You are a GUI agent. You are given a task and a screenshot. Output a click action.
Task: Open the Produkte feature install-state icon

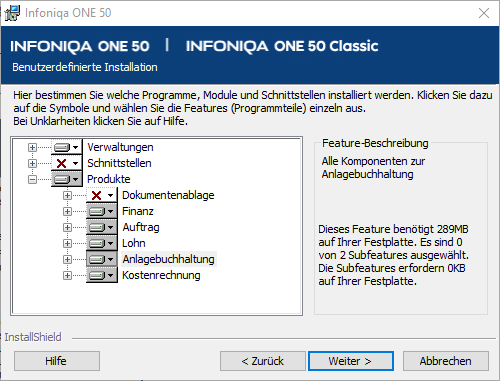pyautogui.click(x=66, y=179)
